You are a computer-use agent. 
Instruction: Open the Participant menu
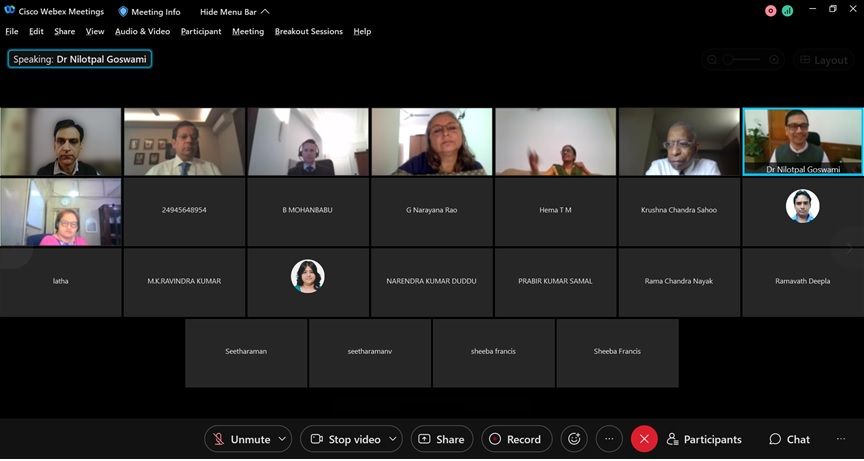pos(201,31)
